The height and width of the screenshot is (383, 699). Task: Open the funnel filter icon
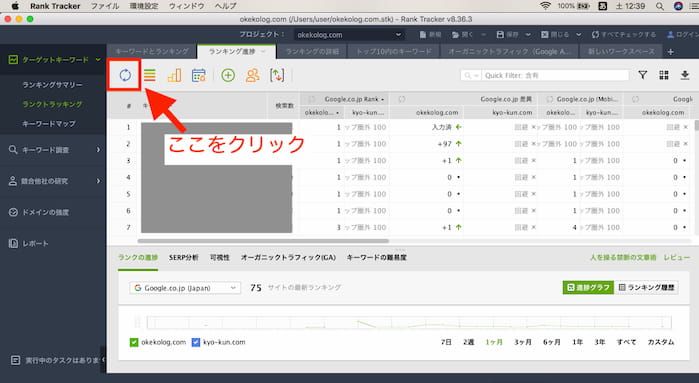pos(642,75)
